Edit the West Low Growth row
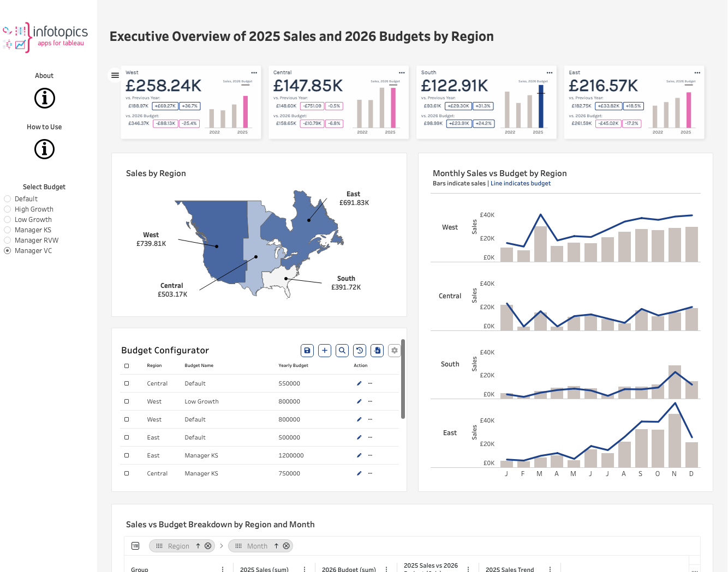728x572 pixels. 359,402
